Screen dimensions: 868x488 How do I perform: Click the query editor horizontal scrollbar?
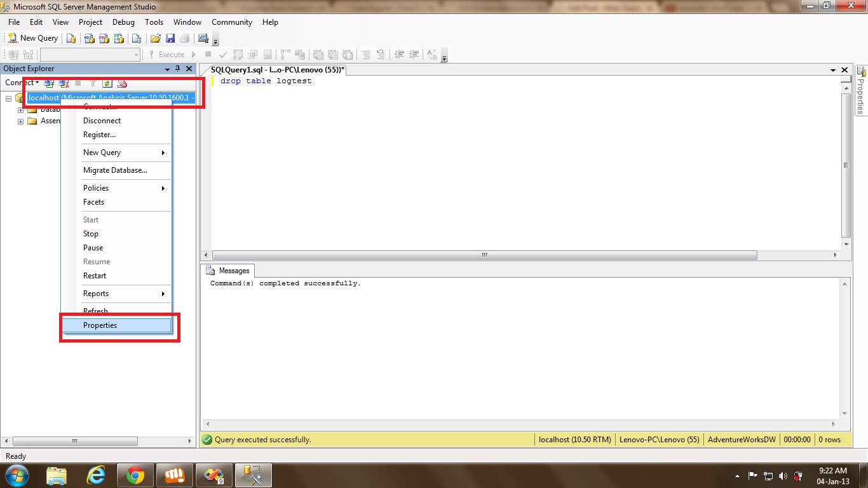(x=483, y=255)
